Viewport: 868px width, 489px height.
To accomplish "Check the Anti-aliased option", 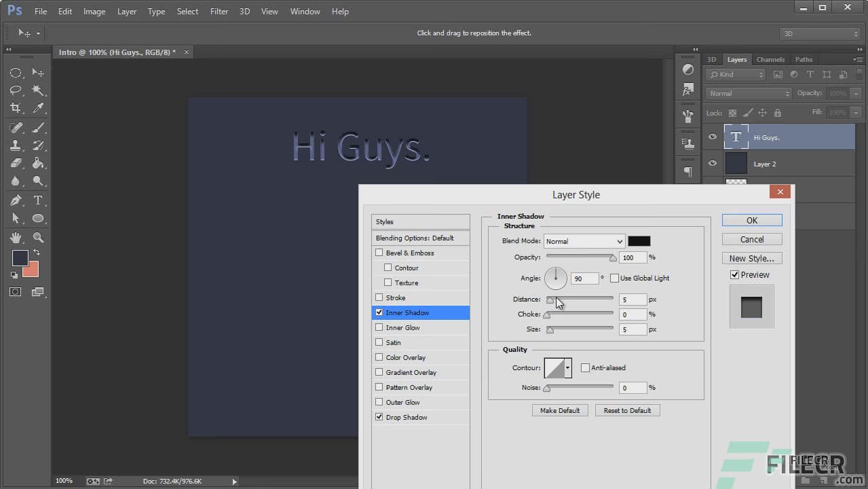I will [585, 367].
